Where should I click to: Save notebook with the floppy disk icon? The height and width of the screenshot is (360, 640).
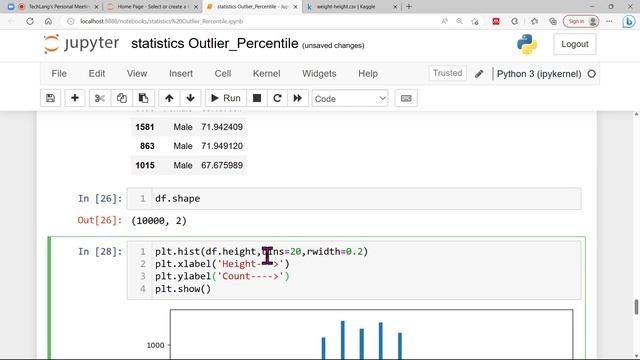coord(50,98)
